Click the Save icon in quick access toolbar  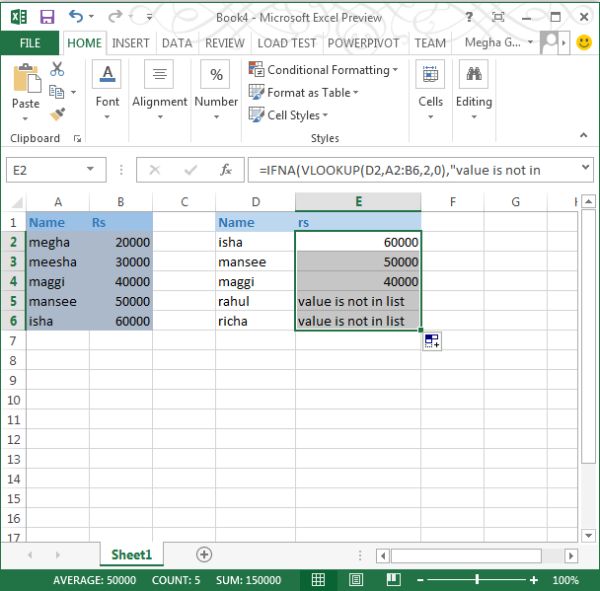coord(47,17)
